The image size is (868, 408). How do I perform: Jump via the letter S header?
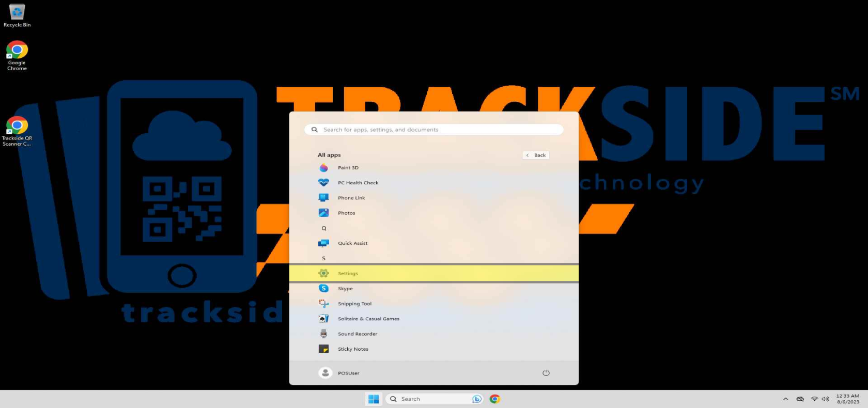324,258
